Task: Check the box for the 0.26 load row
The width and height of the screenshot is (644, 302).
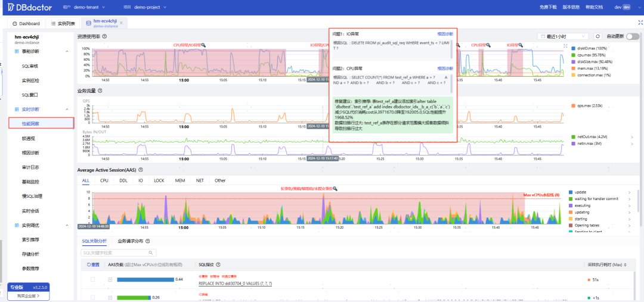Action: (92, 297)
